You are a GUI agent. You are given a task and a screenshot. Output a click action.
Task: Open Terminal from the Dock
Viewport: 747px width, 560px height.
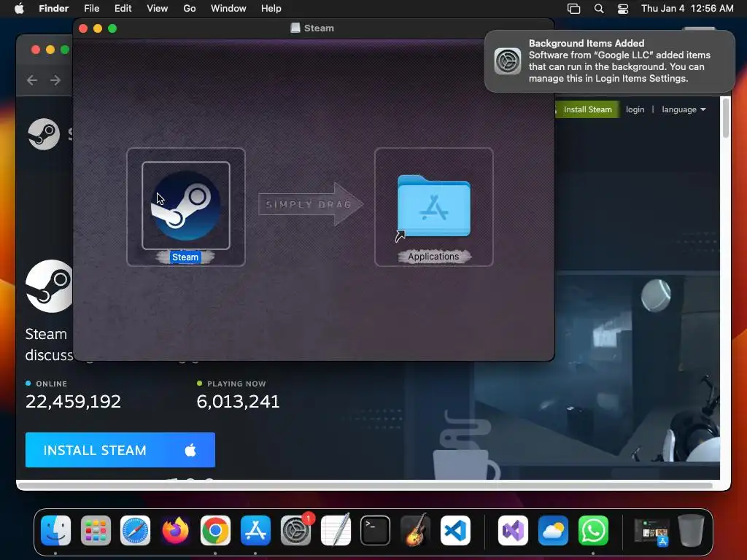[376, 531]
